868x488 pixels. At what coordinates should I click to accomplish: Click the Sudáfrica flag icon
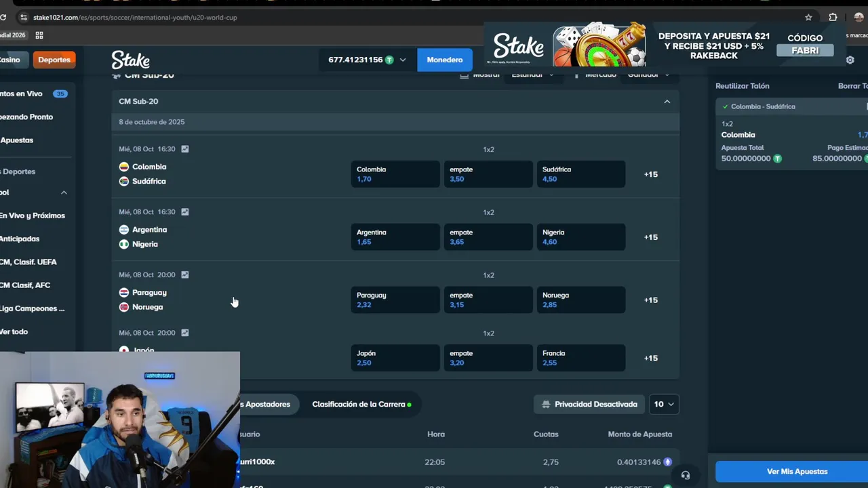pyautogui.click(x=124, y=181)
